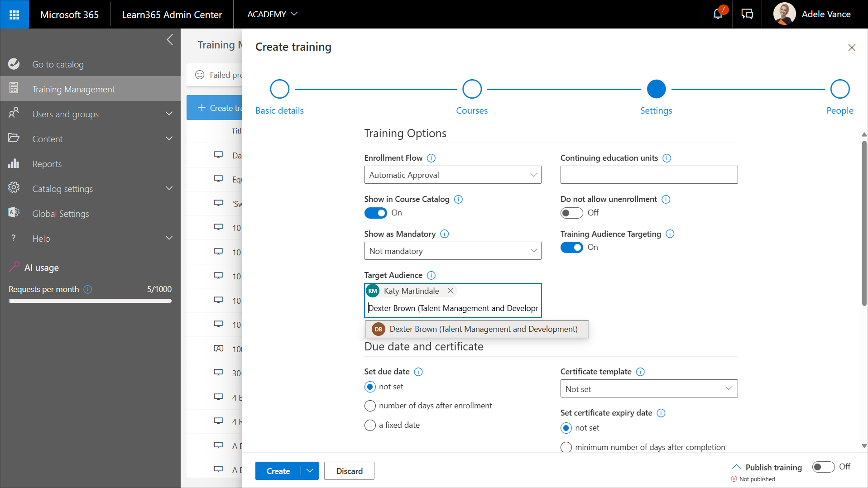Remove Katy Martindale from Target Audience

tap(450, 291)
